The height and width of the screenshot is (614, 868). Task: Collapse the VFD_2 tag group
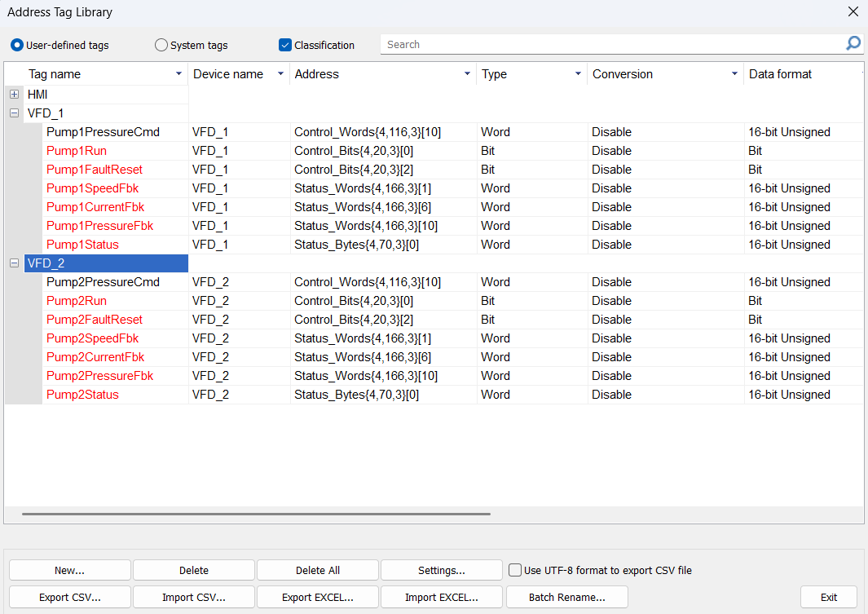pyautogui.click(x=15, y=263)
